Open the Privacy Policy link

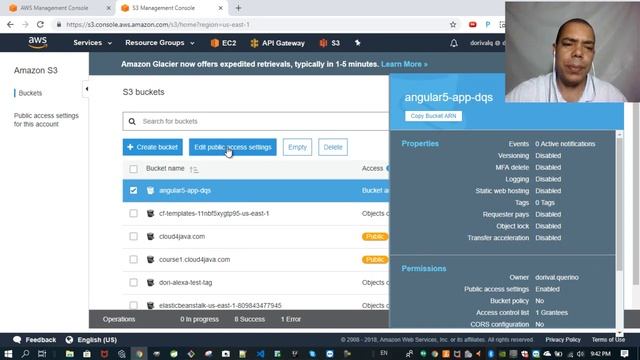pos(563,340)
